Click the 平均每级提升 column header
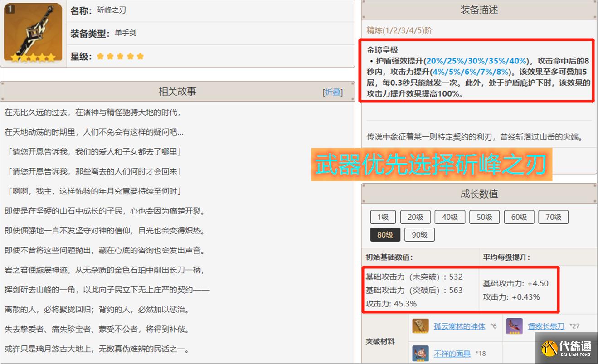 click(506, 257)
